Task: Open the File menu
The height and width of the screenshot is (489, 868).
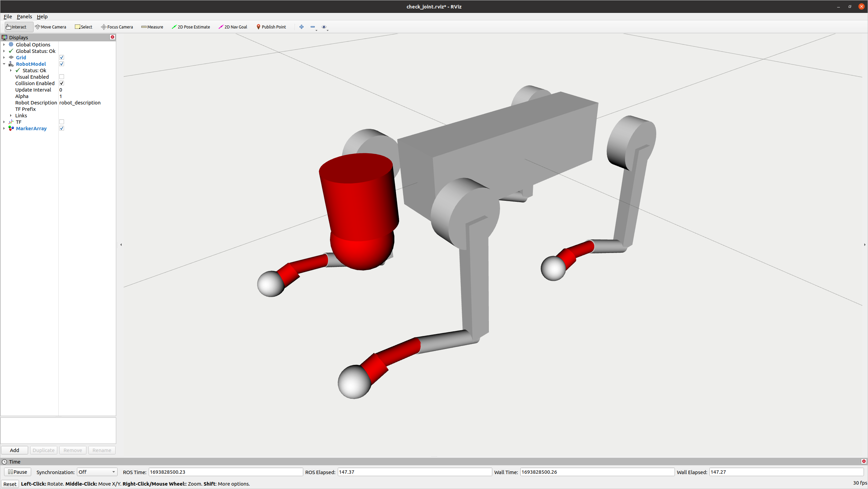Action: (7, 17)
